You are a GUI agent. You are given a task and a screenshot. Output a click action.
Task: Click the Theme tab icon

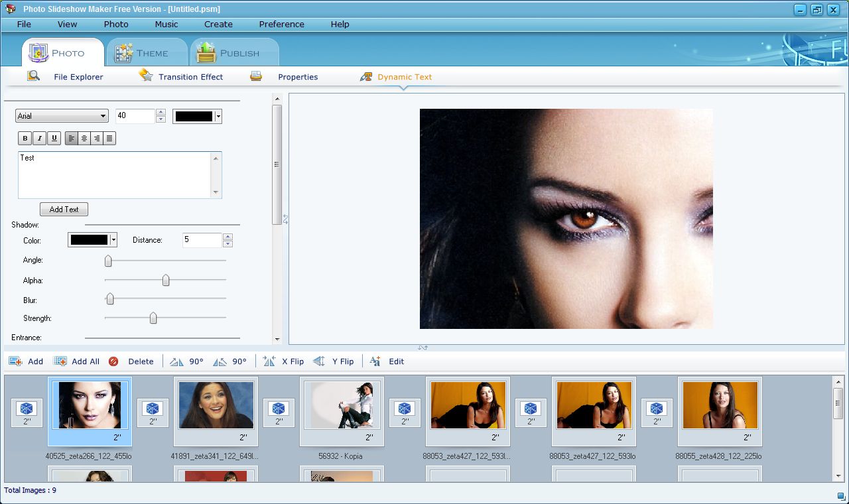coord(123,52)
